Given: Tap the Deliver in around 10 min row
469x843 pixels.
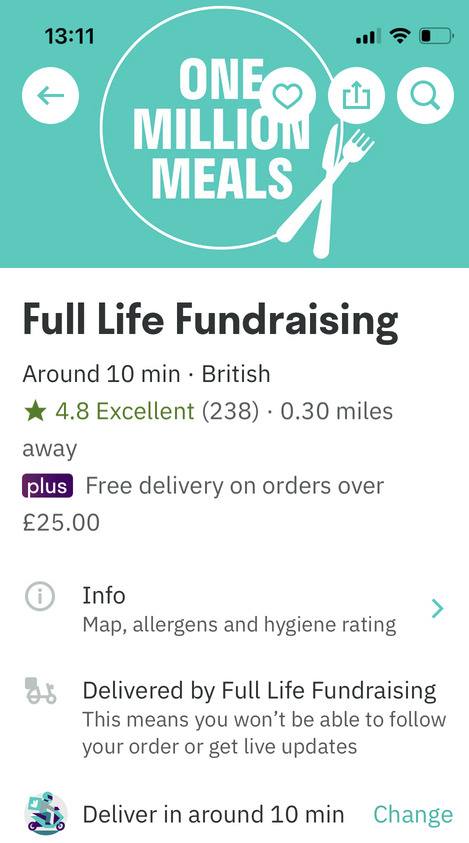Looking at the screenshot, I should tap(234, 813).
